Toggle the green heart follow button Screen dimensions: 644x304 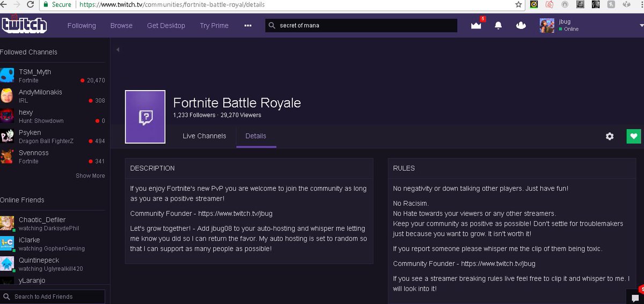click(x=634, y=136)
